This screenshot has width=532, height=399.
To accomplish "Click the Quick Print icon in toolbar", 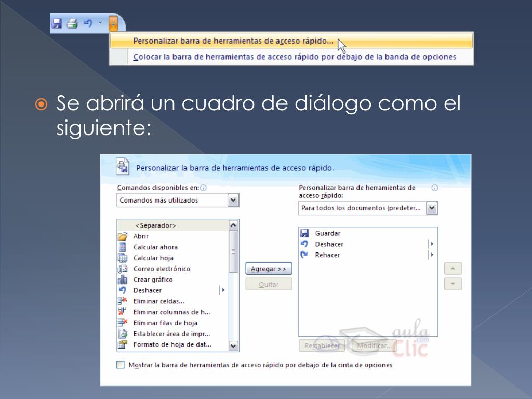I will (72, 23).
